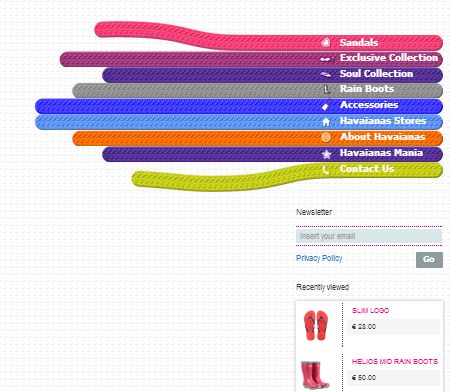The width and height of the screenshot is (451, 392).
Task: Click the phone icon beside Contact Us
Action: [326, 170]
